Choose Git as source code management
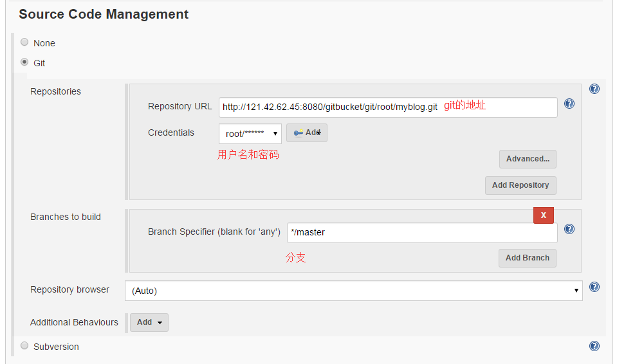This screenshot has width=626, height=364. tap(24, 62)
